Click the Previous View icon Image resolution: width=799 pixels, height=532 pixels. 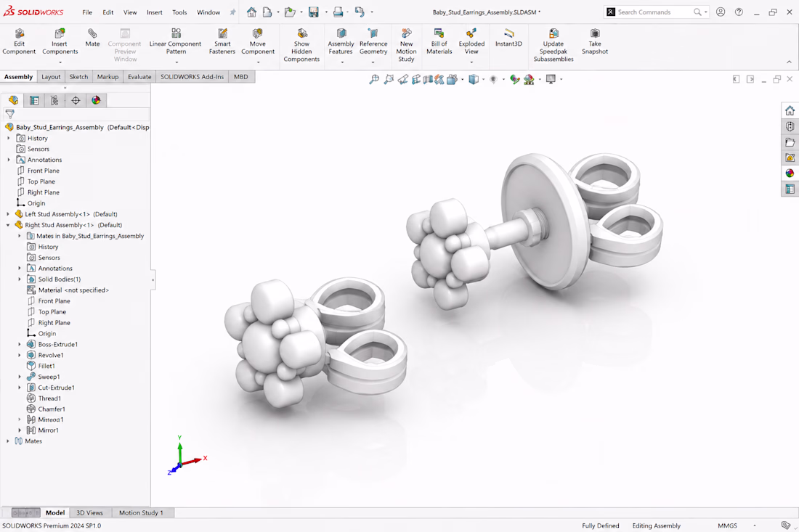403,79
